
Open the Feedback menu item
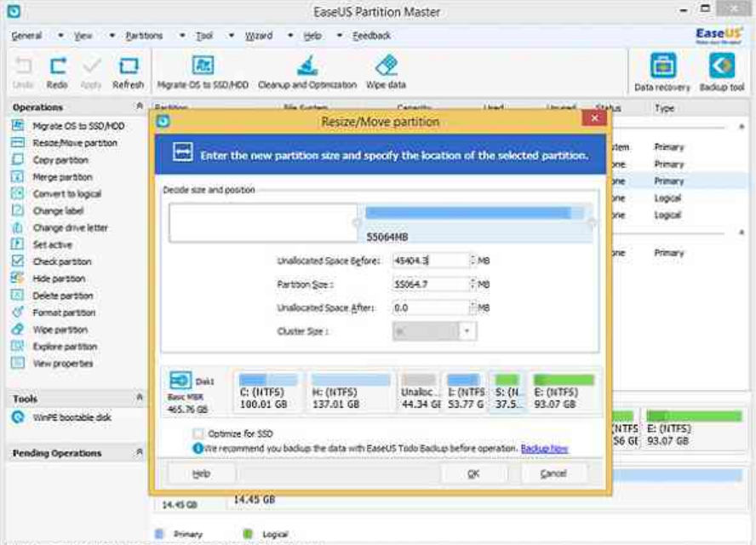pyautogui.click(x=371, y=36)
